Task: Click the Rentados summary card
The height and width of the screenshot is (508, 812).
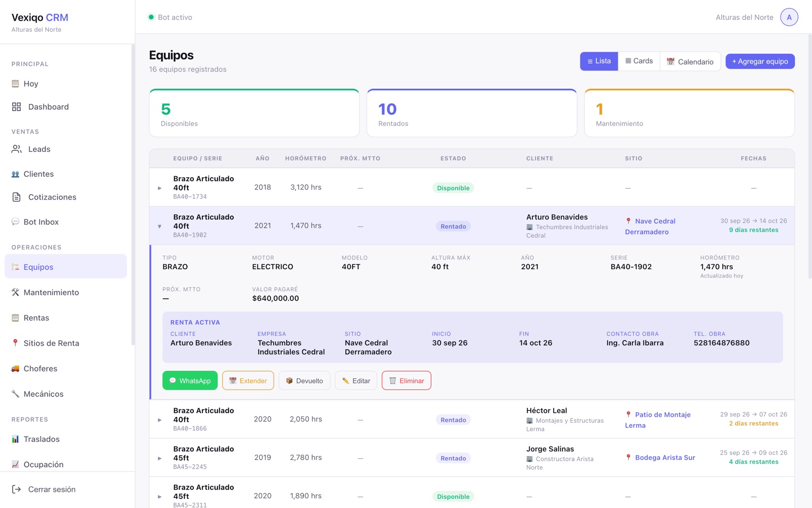Action: (472, 113)
